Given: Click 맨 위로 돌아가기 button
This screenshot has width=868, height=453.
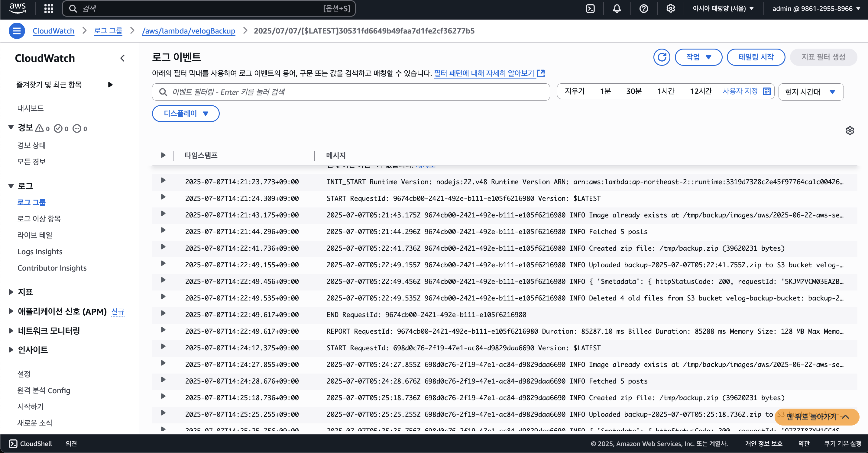Looking at the screenshot, I should [816, 417].
